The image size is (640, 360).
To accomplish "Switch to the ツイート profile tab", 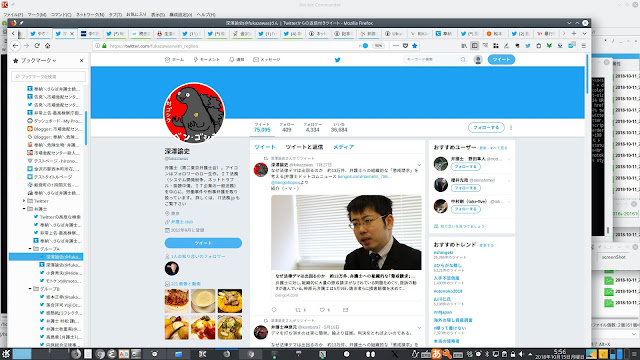I will [x=264, y=147].
